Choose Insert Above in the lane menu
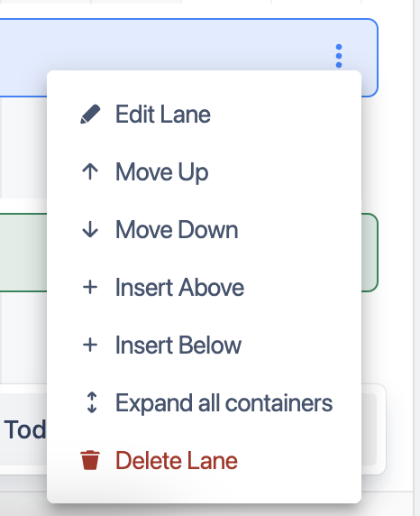 pyautogui.click(x=204, y=287)
